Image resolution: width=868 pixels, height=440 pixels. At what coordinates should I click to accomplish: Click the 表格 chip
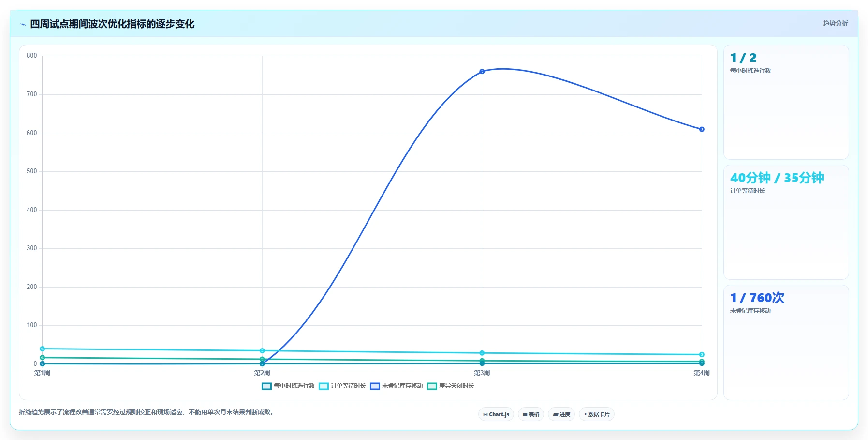coord(531,414)
